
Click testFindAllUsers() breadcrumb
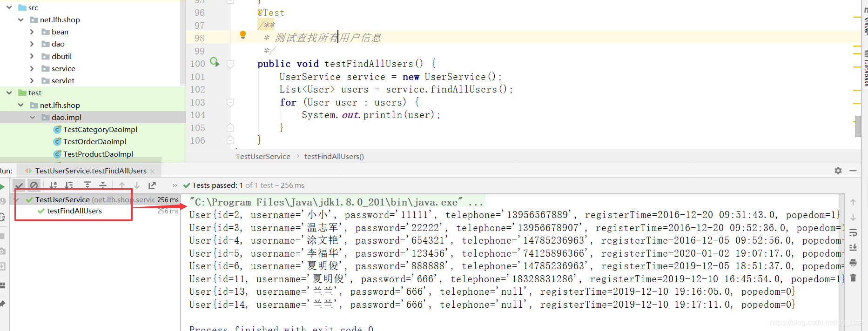point(334,156)
